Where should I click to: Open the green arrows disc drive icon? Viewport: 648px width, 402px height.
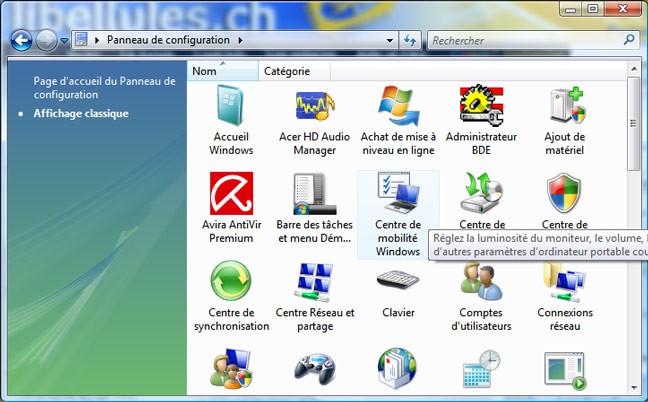pyautogui.click(x=481, y=193)
